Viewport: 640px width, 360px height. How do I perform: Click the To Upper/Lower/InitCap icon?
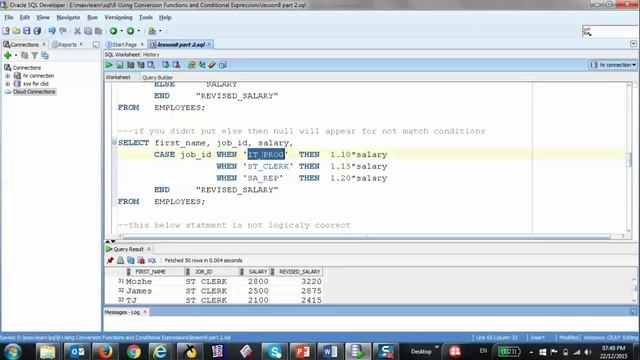tap(202, 65)
